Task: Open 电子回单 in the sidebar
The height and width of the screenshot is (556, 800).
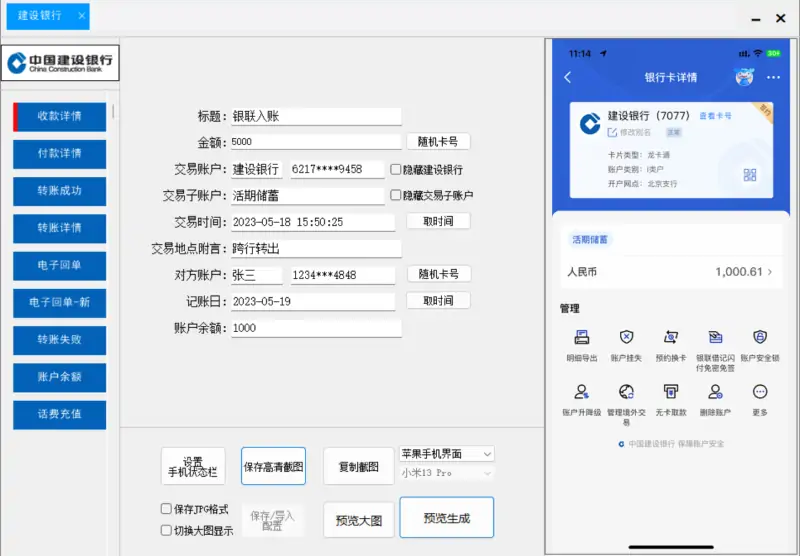Action: pyautogui.click(x=59, y=266)
